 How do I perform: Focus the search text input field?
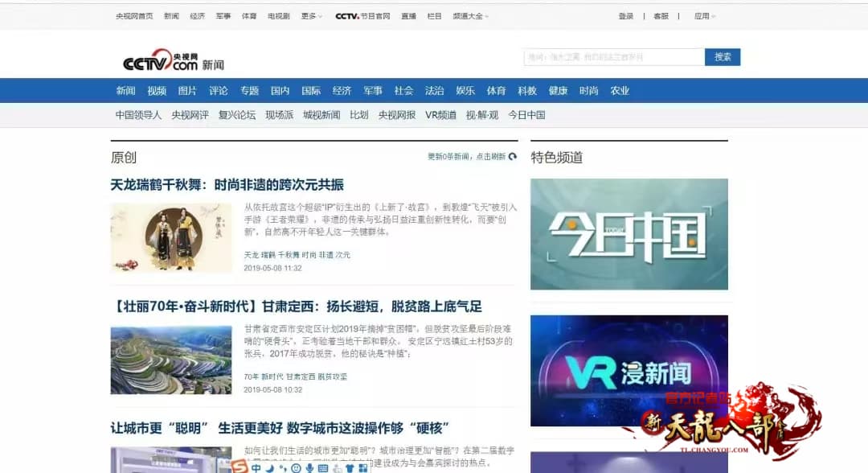[614, 57]
